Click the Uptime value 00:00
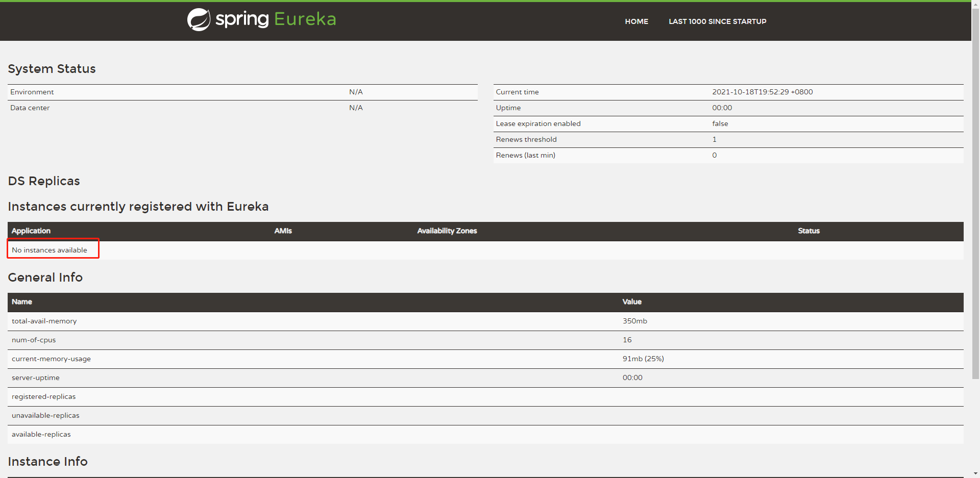This screenshot has width=980, height=478. pyautogui.click(x=722, y=108)
